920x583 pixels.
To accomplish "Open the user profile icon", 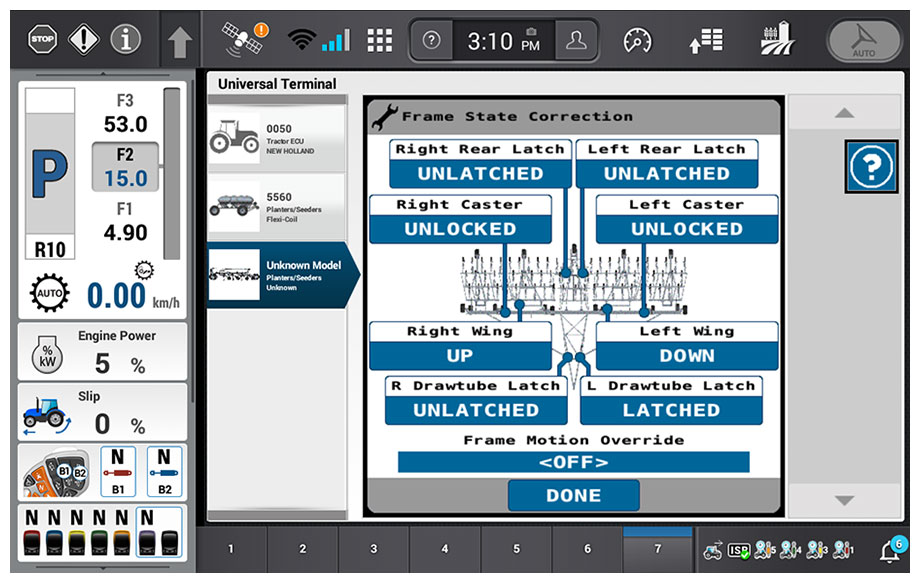I will point(576,40).
